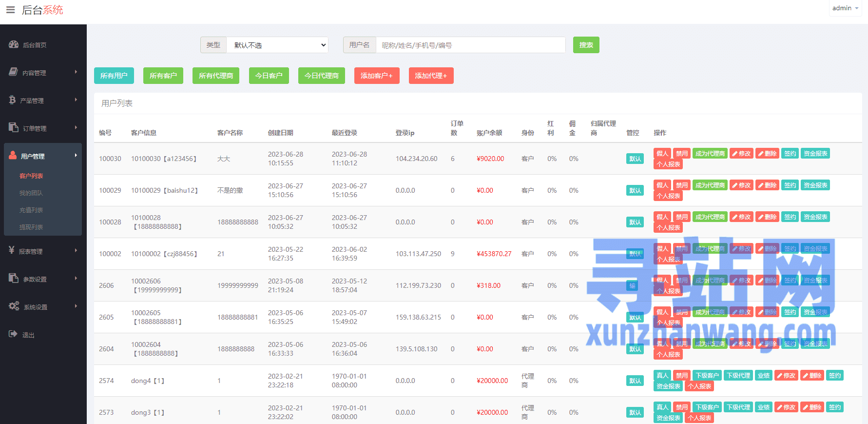Toggle 假人 status for user 100030
This screenshot has height=424, width=868.
662,154
